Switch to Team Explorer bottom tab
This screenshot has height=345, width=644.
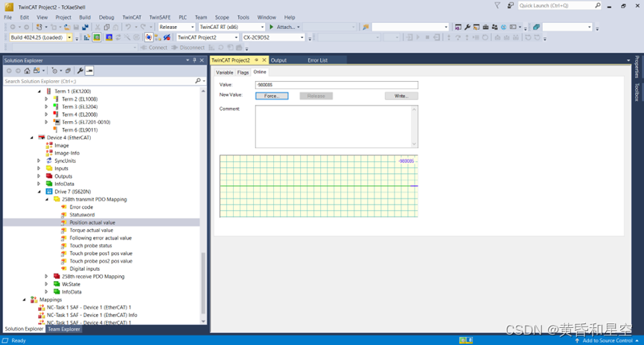click(x=64, y=329)
